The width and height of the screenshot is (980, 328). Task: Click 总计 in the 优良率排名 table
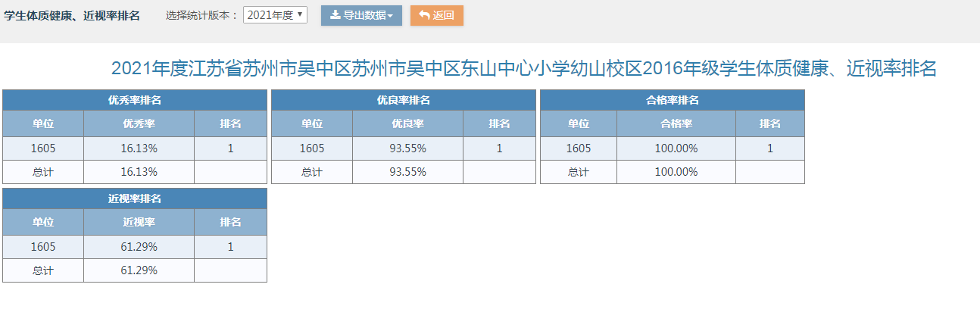[x=312, y=172]
